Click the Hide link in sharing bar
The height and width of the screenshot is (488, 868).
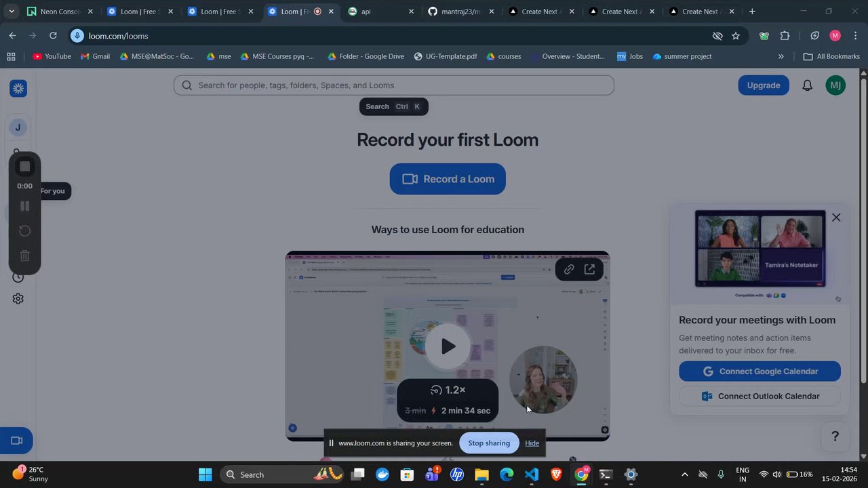pos(532,443)
